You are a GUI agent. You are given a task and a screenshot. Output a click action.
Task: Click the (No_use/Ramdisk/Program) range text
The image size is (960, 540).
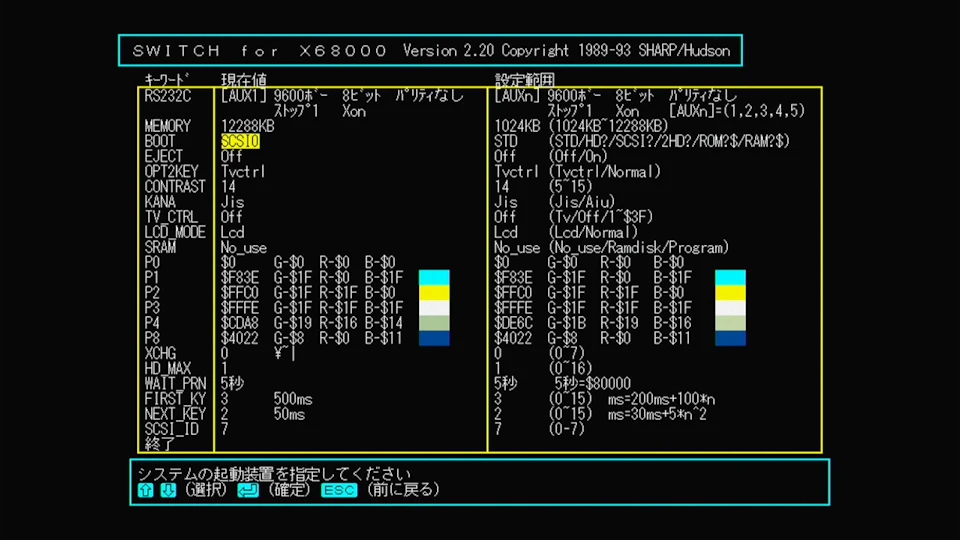coord(639,247)
